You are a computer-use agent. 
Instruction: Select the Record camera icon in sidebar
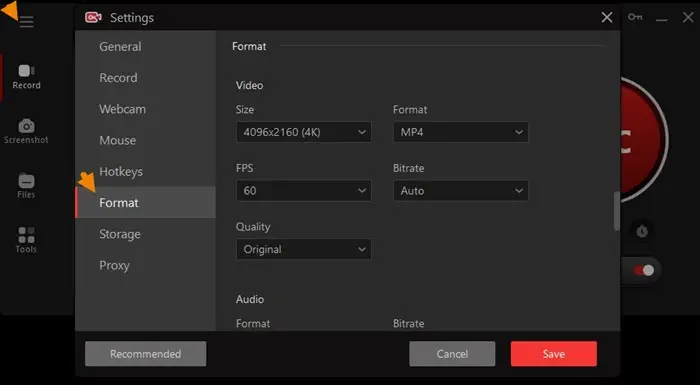click(x=26, y=71)
